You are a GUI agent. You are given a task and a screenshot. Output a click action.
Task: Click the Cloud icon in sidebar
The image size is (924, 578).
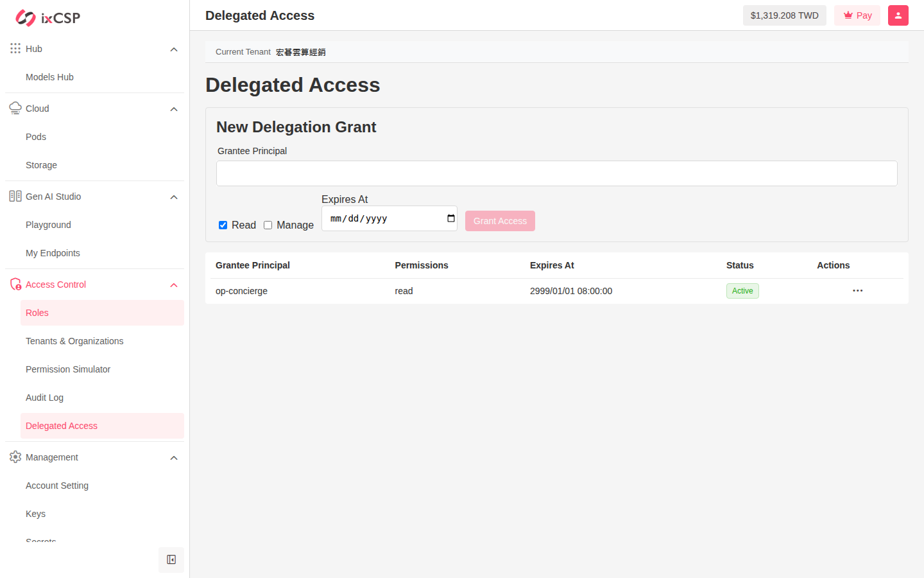[15, 109]
